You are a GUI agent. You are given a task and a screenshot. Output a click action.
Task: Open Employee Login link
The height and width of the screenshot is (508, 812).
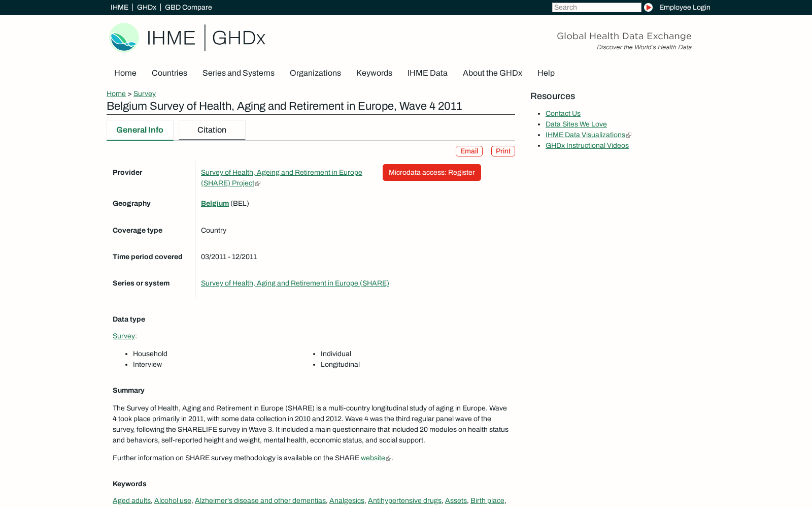[x=685, y=8]
